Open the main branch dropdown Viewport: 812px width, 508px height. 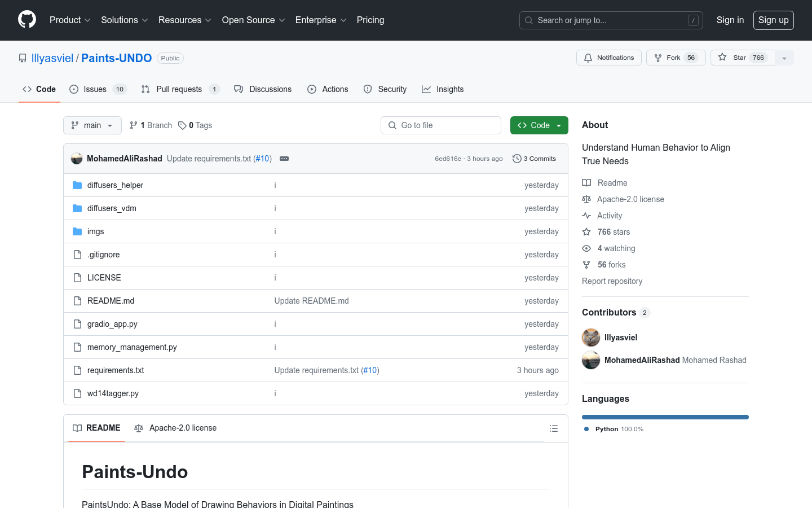[92, 125]
